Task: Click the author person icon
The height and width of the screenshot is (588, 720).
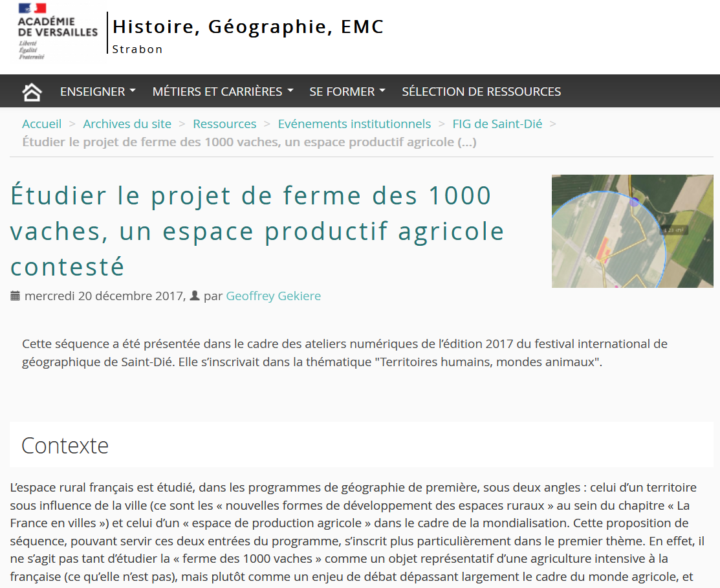Action: [195, 296]
